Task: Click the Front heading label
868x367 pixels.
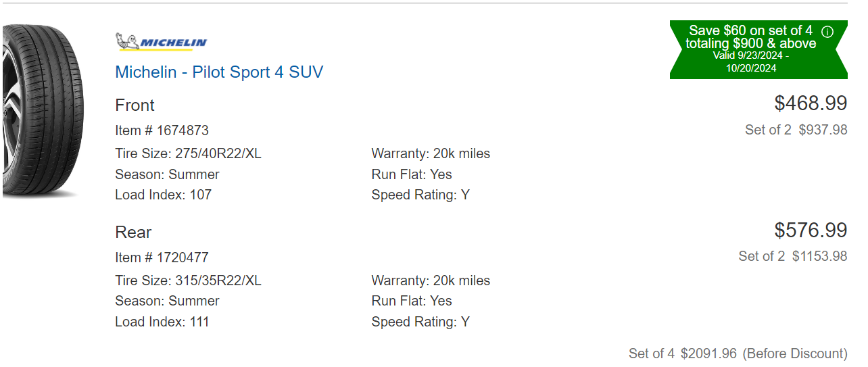Action: [135, 105]
